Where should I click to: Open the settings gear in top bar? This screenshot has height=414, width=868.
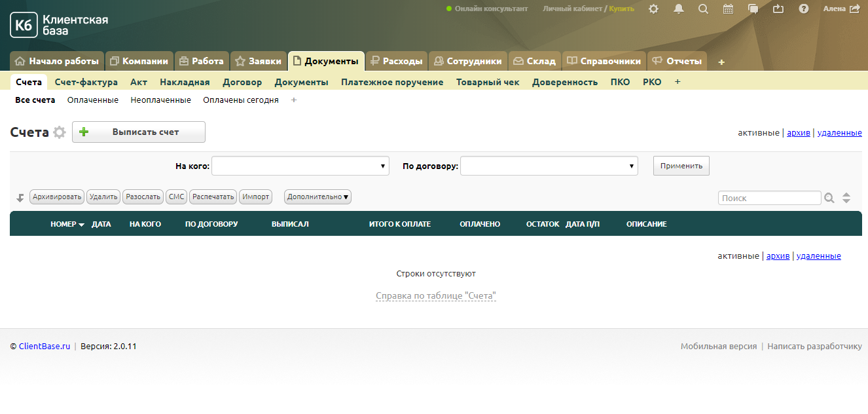point(653,9)
